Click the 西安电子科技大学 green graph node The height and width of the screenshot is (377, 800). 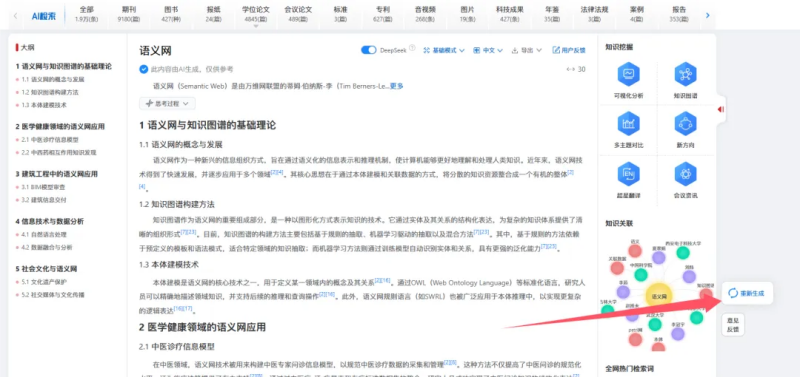tap(683, 253)
